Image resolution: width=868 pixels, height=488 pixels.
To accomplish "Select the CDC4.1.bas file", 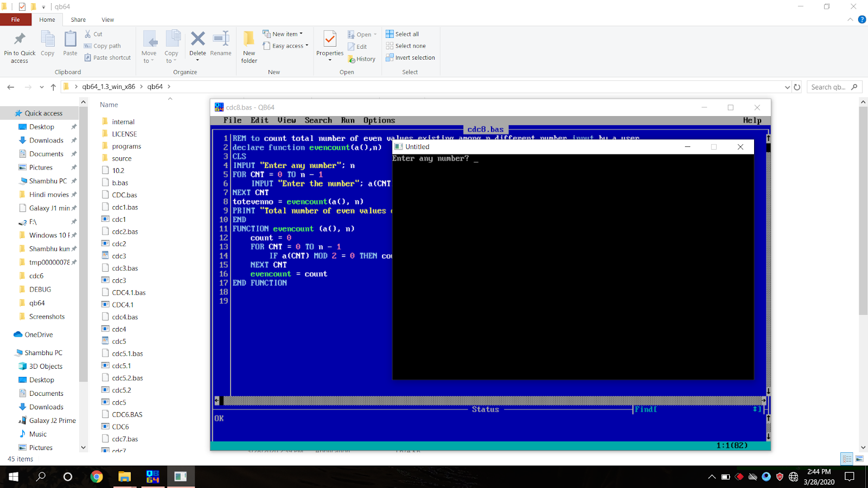I will click(129, 293).
